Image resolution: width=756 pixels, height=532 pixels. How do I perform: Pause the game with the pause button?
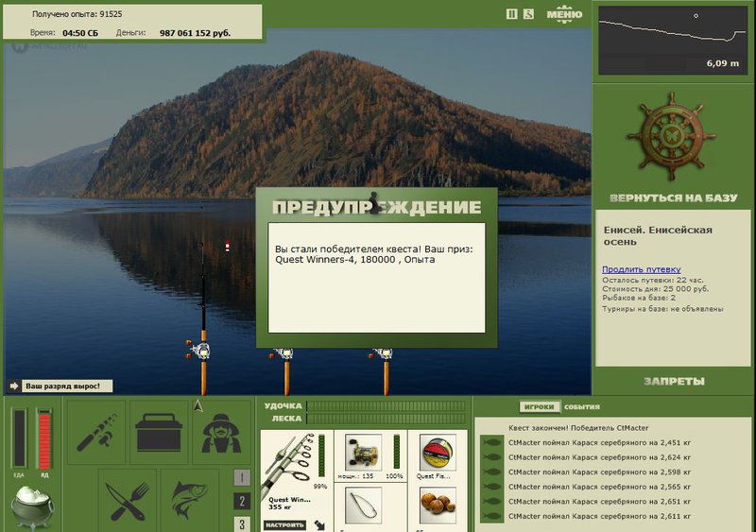(512, 14)
